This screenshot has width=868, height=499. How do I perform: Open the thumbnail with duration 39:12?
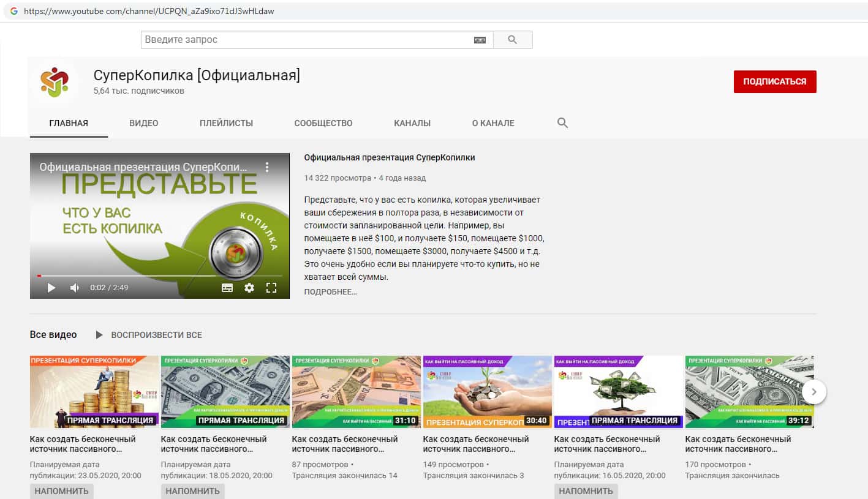750,392
